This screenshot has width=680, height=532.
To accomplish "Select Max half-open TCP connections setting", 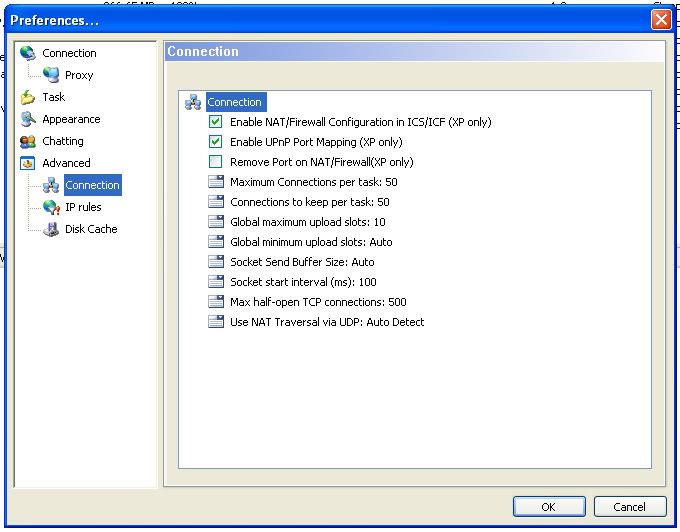I will [x=317, y=302].
